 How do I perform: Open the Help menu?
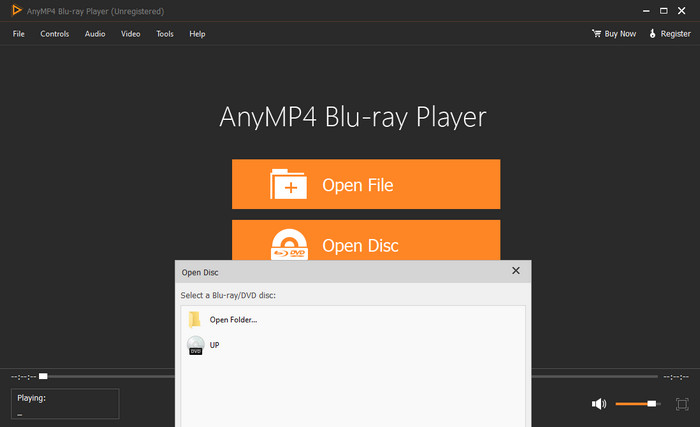[197, 34]
